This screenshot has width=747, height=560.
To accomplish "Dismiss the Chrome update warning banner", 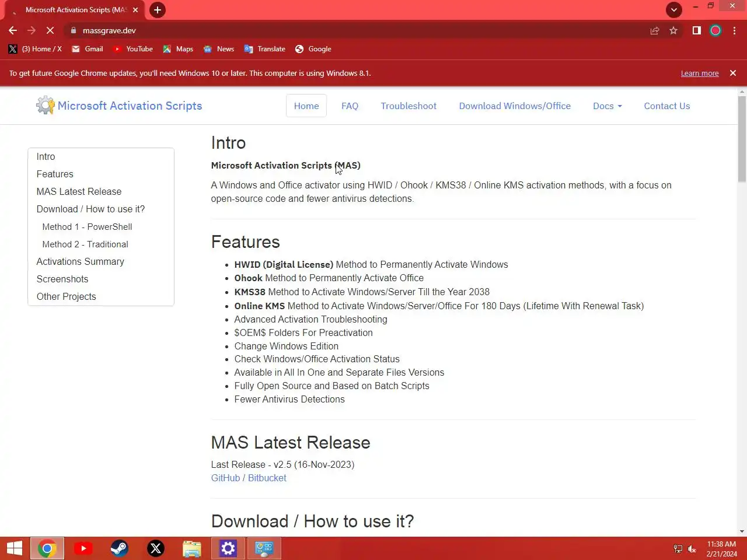I will click(733, 73).
